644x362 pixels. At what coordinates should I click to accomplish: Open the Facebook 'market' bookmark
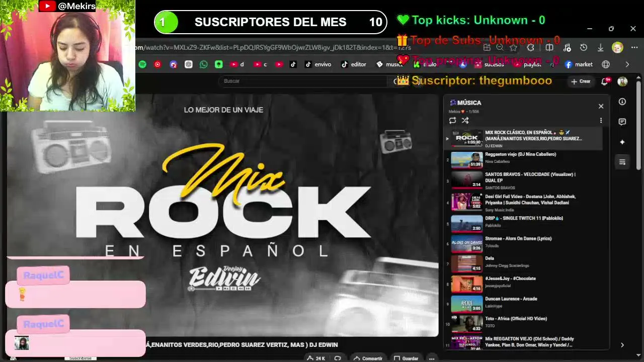[x=579, y=64]
